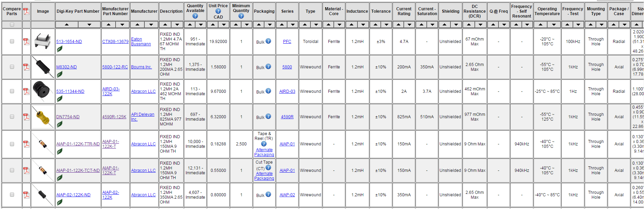Image resolution: width=644 pixels, height=209 pixels.
Task: Open AIRD-03 series link
Action: [287, 91]
